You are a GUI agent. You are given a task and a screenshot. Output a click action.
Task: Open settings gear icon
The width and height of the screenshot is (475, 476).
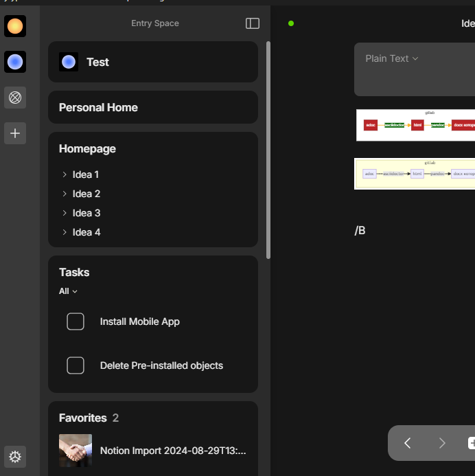point(15,457)
